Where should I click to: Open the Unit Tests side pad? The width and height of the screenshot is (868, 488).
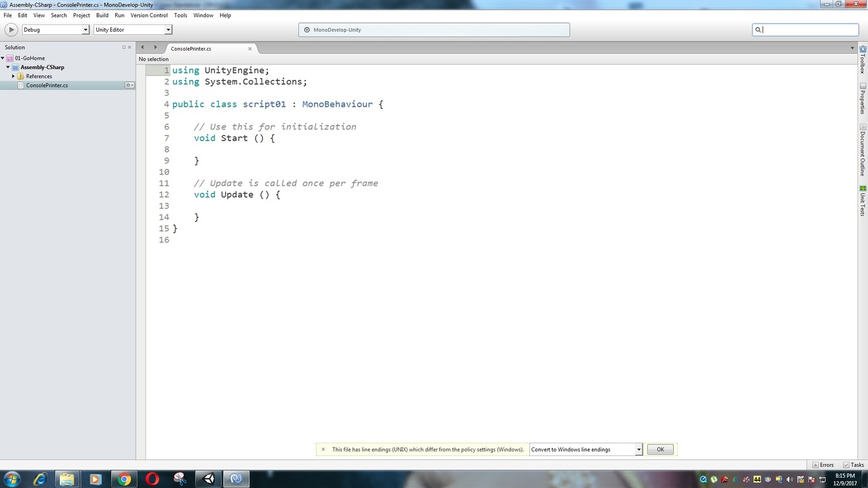(x=863, y=200)
